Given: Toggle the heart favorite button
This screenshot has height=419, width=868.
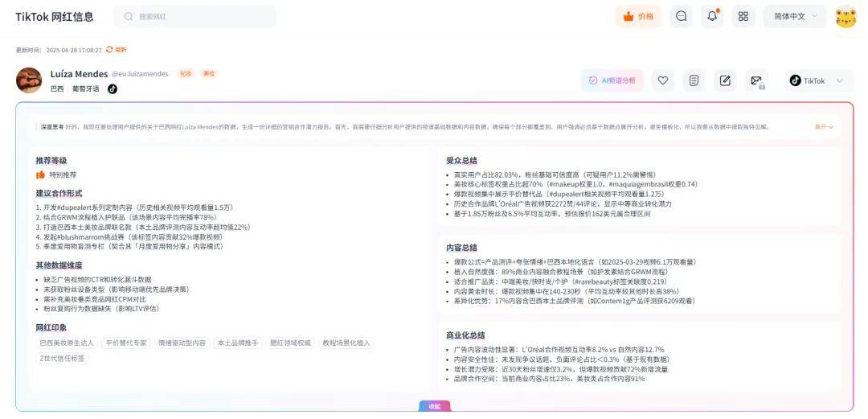Looking at the screenshot, I should coord(662,80).
